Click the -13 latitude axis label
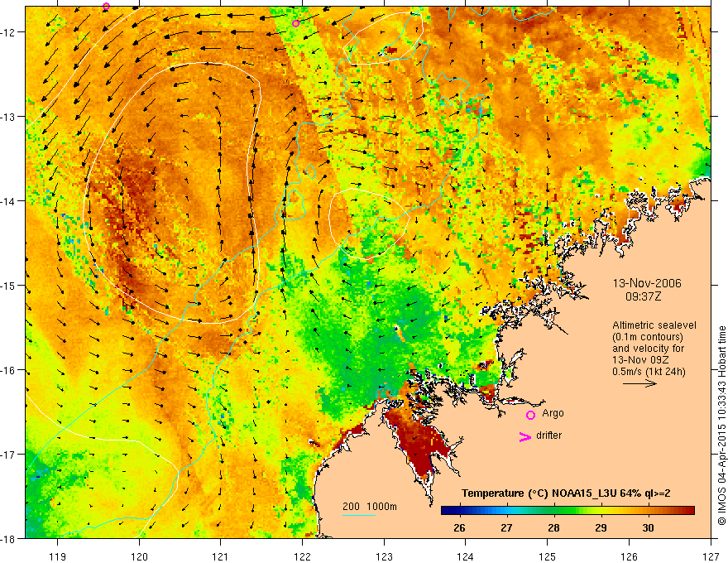This screenshot has width=728, height=563. tap(9, 117)
